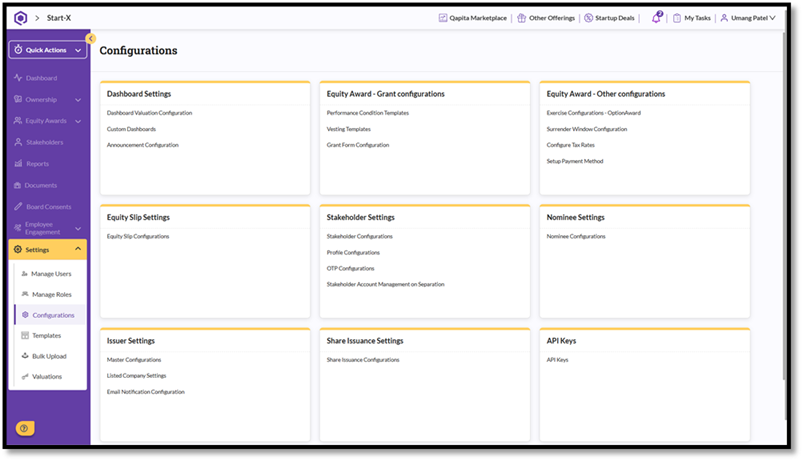The width and height of the screenshot is (803, 461).
Task: Click the Qapita hexagon logo icon
Action: (x=20, y=18)
